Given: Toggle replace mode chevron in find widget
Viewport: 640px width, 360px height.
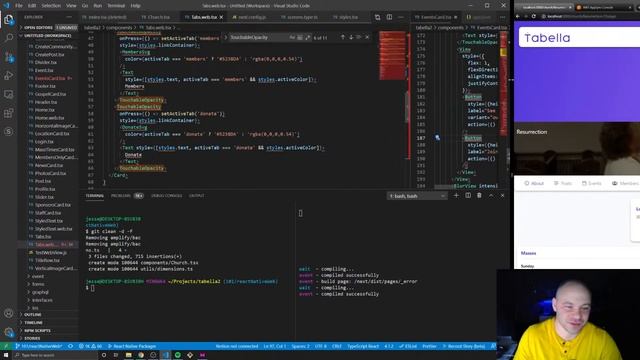Looking at the screenshot, I should pyautogui.click(x=225, y=37).
